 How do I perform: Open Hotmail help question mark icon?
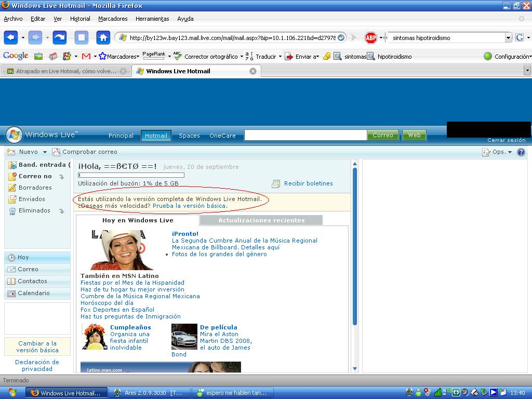(521, 152)
